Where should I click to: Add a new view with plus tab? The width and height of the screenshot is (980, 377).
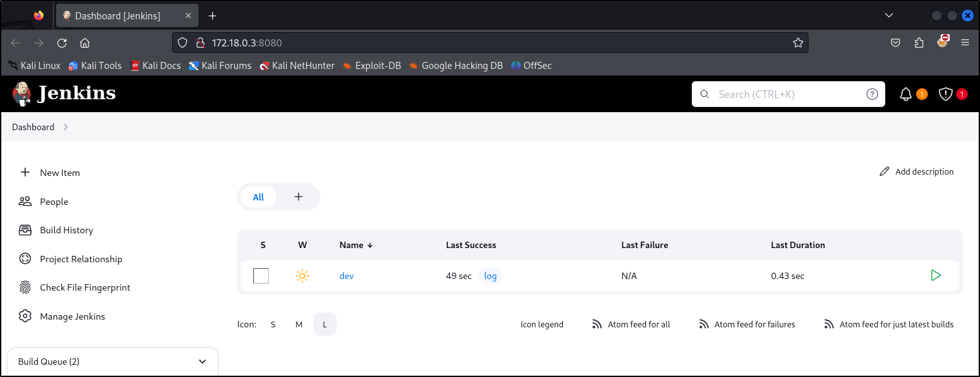tap(298, 197)
